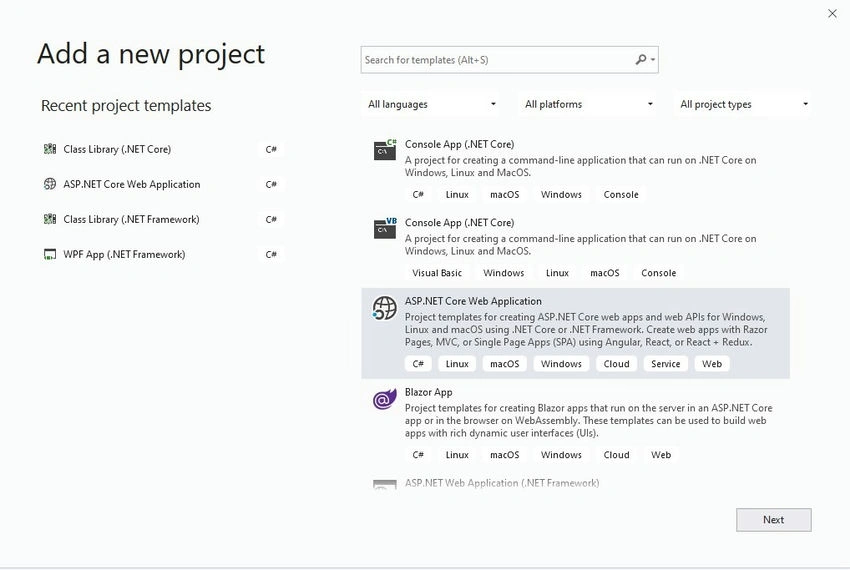Viewport: 850px width, 570px height.
Task: Click the Blazor App description text
Action: (588, 420)
